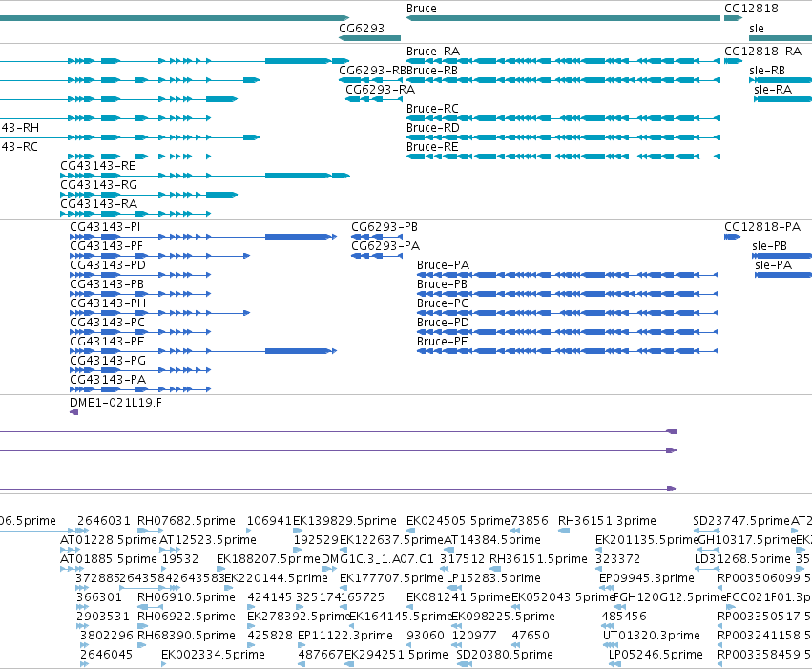Select EST label LP05246.5prime
The width and height of the screenshot is (812, 669).
656,656
